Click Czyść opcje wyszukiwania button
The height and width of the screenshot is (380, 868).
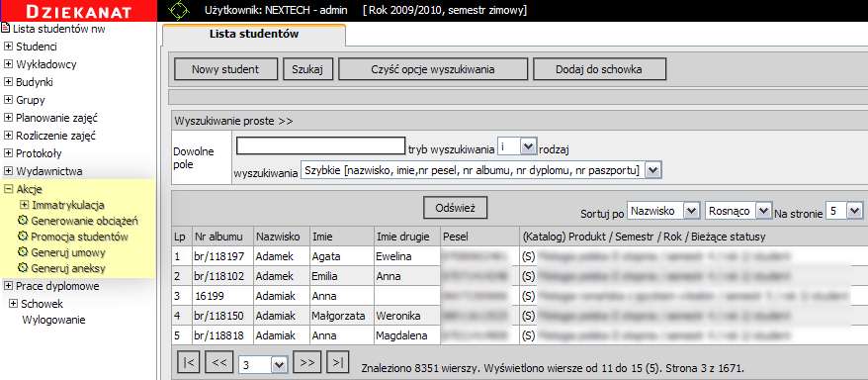433,69
